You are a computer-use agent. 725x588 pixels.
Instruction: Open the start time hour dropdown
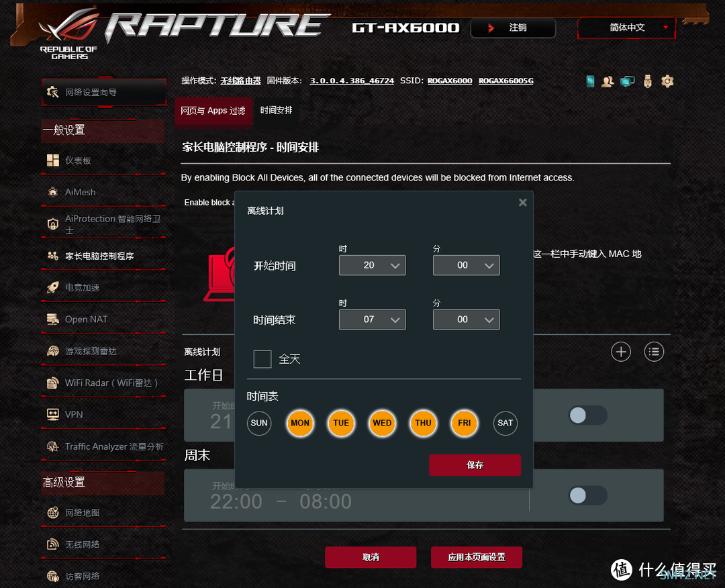pos(372,265)
